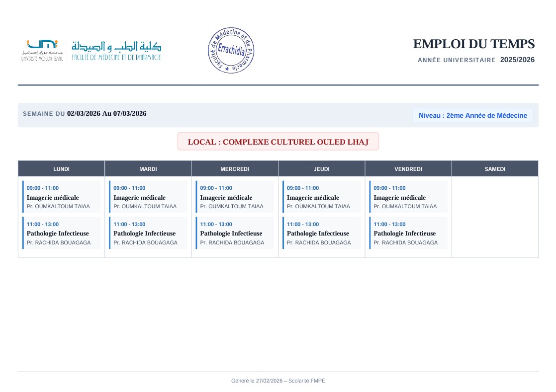Select the SAMEDI column header
556x392 pixels.
(x=495, y=169)
